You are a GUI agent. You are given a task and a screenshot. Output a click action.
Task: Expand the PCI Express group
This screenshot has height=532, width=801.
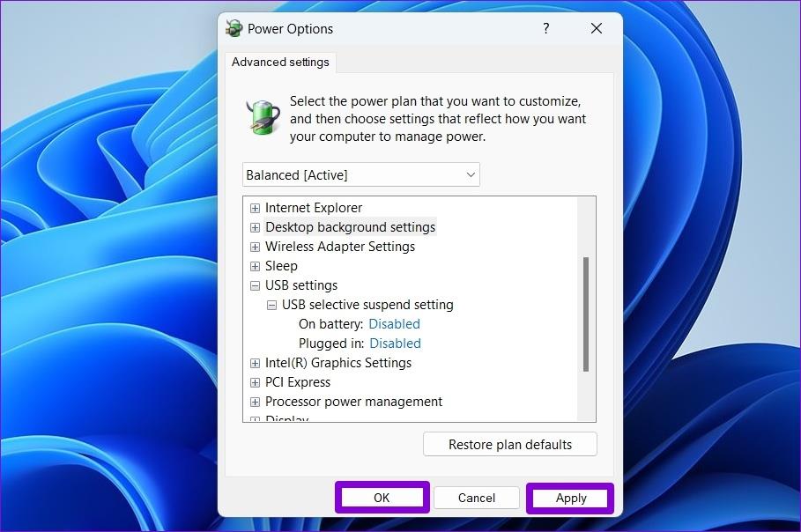tap(255, 382)
